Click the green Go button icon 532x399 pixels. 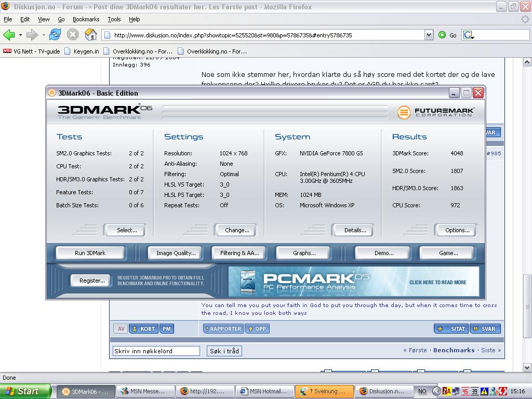tap(442, 35)
